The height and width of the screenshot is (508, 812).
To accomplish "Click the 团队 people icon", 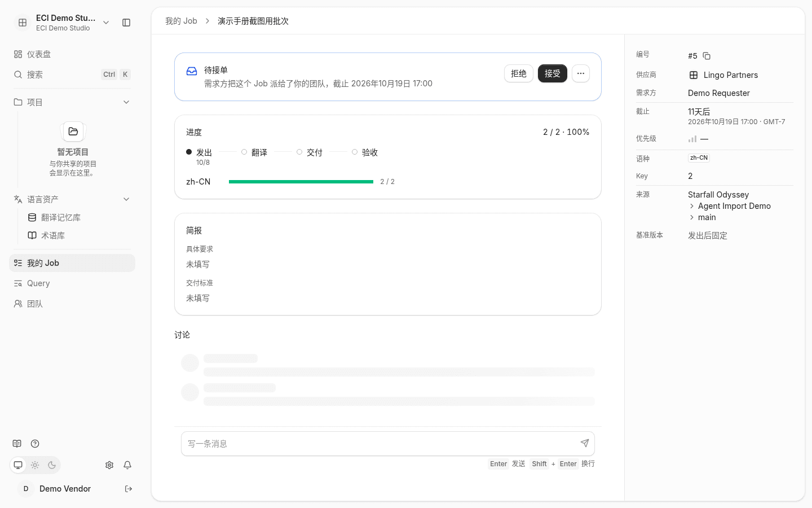I will point(18,304).
